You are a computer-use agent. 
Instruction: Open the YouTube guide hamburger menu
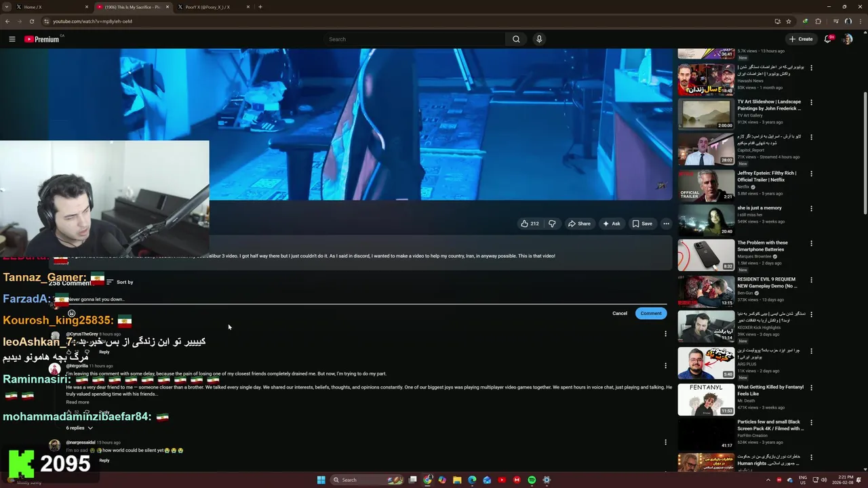pos(12,39)
